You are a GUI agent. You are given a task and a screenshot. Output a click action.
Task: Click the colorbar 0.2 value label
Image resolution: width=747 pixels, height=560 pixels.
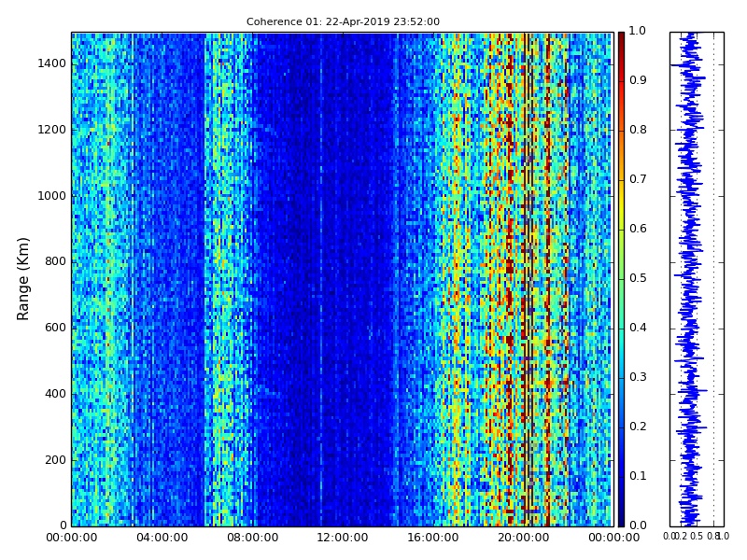point(638,427)
